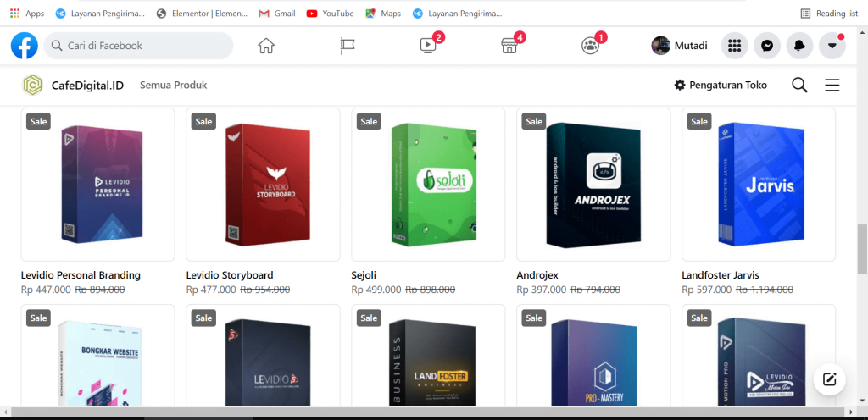
Task: Expand the account dropdown arrow
Action: (x=832, y=46)
